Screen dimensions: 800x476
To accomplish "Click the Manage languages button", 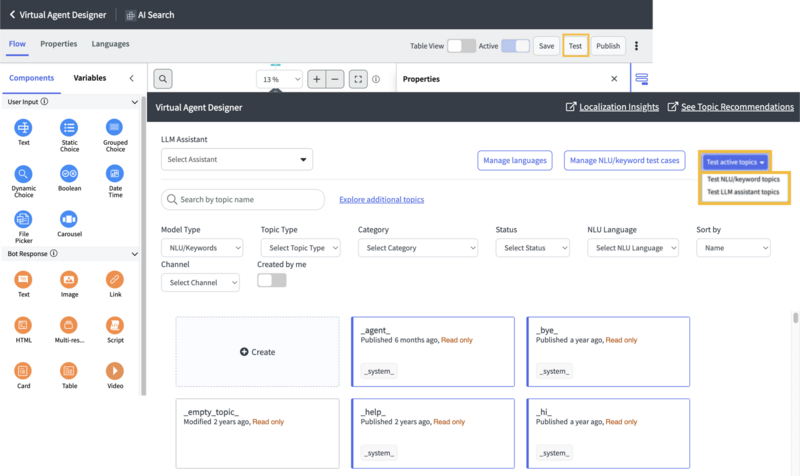I will [515, 161].
